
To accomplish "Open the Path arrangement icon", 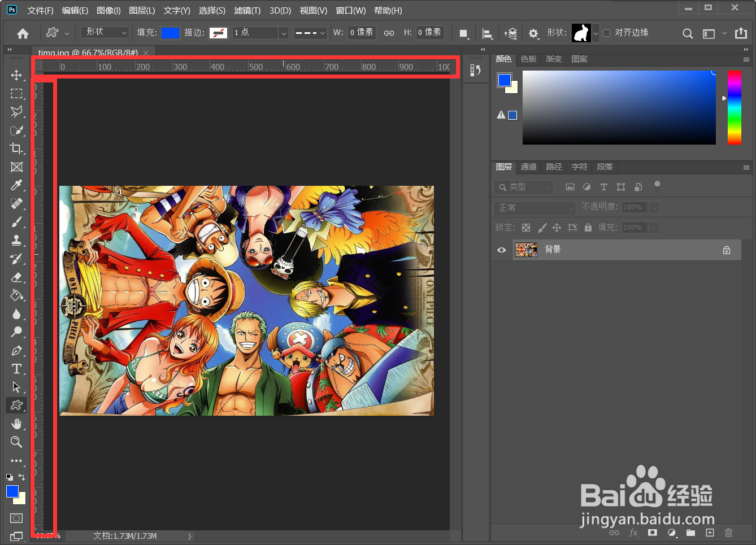I will (x=510, y=33).
